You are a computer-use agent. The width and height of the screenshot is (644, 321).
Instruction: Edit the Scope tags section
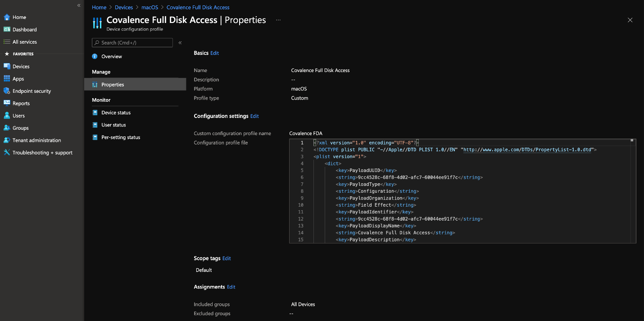[227, 258]
